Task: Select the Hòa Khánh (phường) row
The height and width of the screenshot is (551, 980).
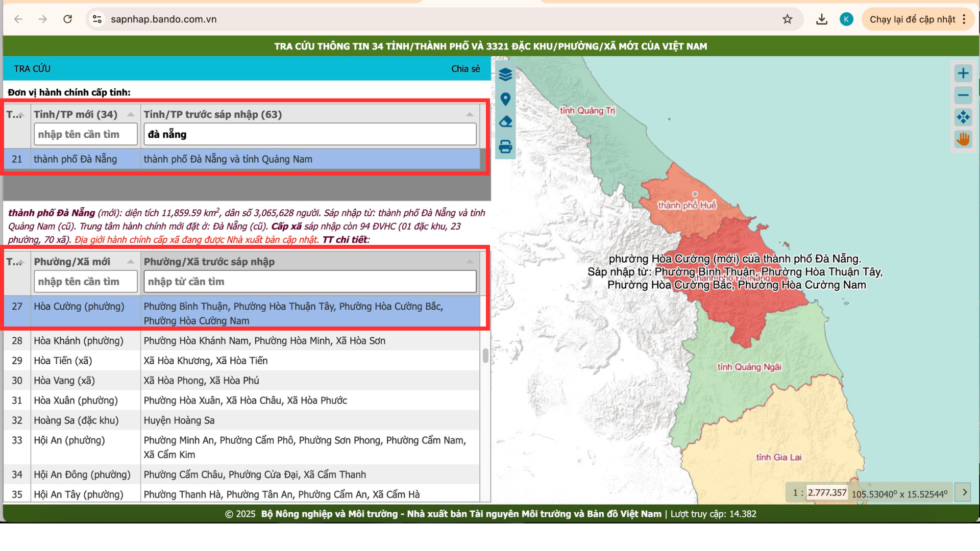Action: 242,341
